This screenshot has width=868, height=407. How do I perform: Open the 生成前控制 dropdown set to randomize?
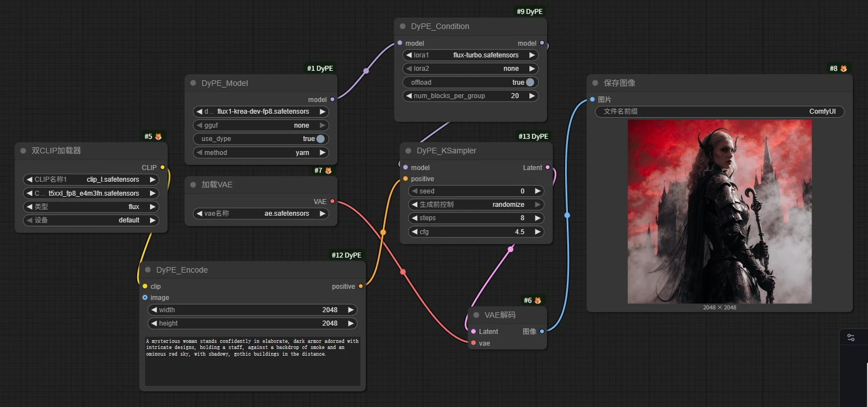coord(476,205)
